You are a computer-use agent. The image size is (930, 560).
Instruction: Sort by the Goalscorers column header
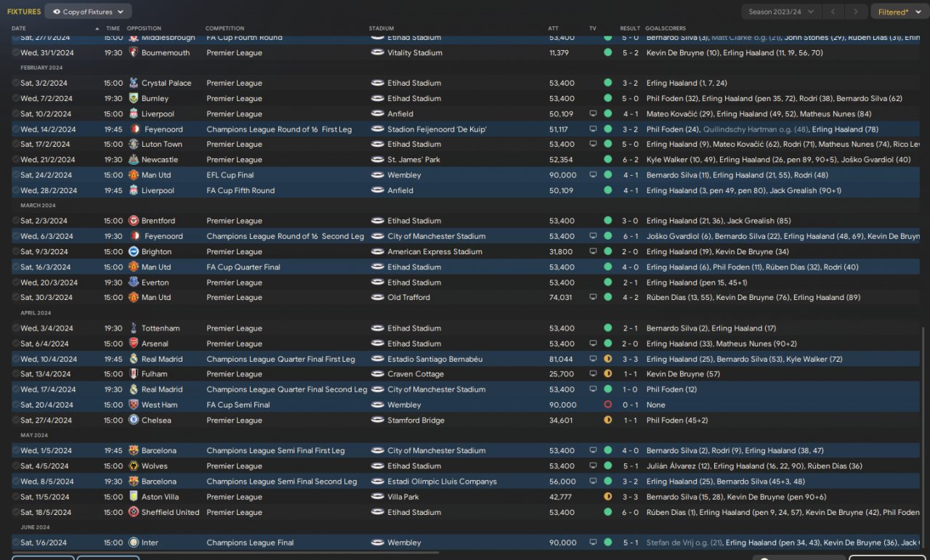[x=666, y=28]
